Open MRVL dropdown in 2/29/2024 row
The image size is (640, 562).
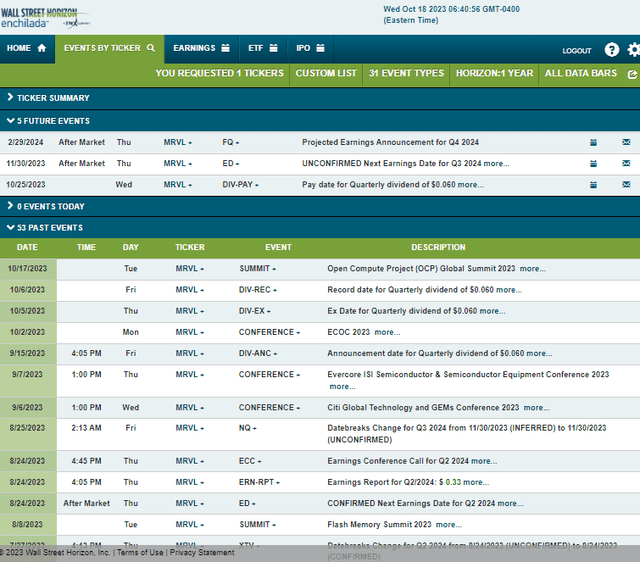[x=178, y=142]
